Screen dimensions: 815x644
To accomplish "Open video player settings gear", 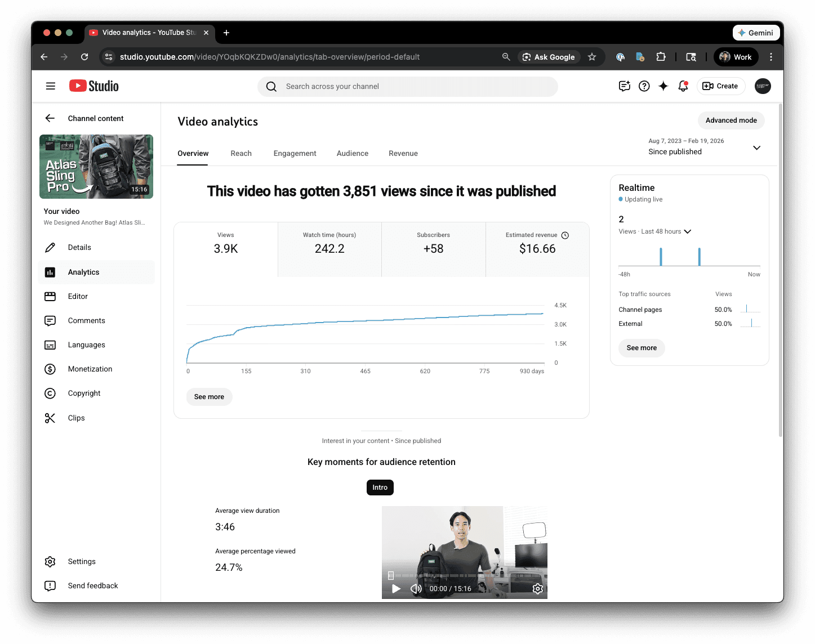I will coord(538,589).
